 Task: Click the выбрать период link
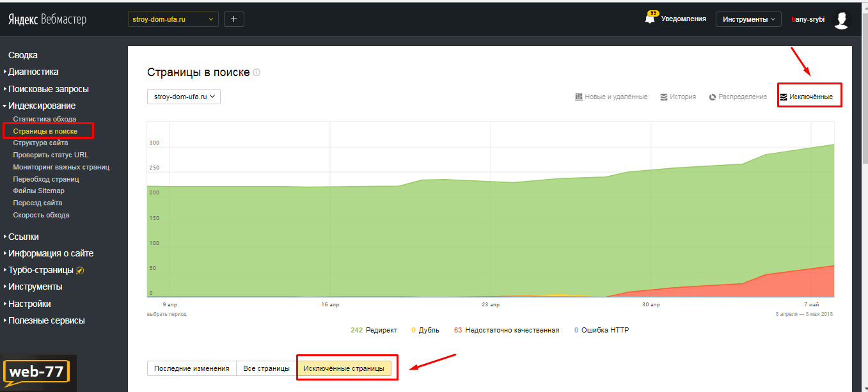pos(167,314)
